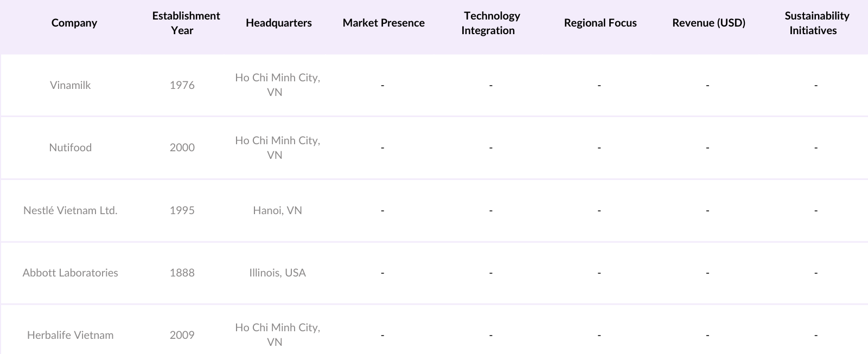868x354 pixels.
Task: Click the Revenue (USD) column header
Action: 709,23
